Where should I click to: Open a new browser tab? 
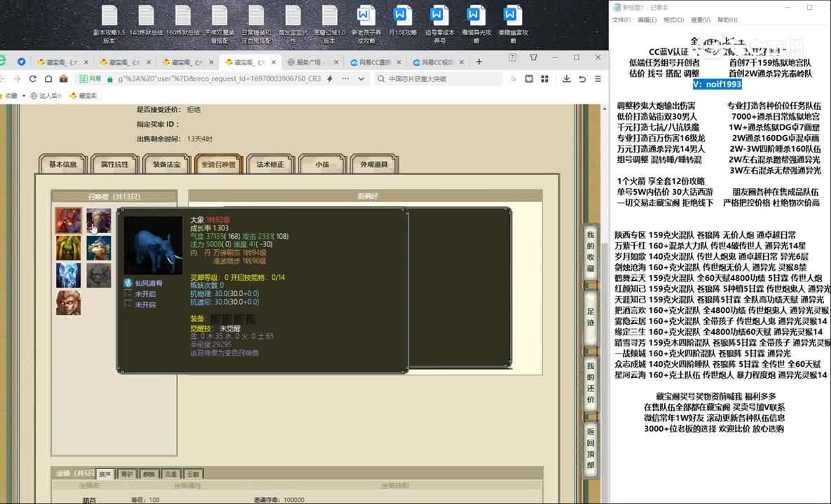pyautogui.click(x=479, y=62)
